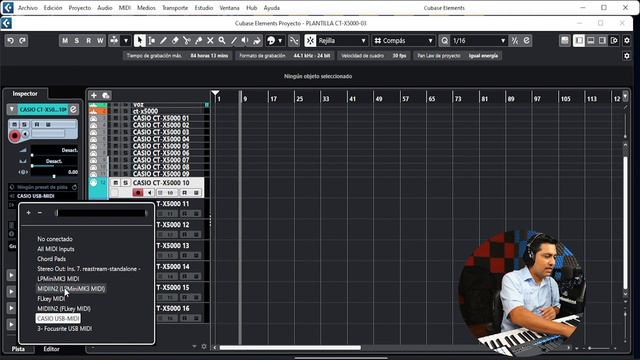This screenshot has height=360, width=640.
Task: Select the Draw pencil tool
Action: click(x=163, y=41)
